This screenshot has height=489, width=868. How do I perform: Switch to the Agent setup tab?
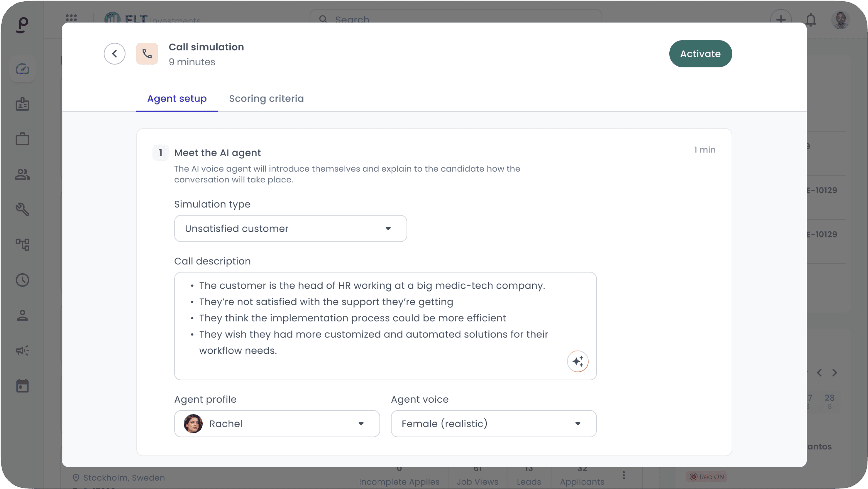coord(177,99)
